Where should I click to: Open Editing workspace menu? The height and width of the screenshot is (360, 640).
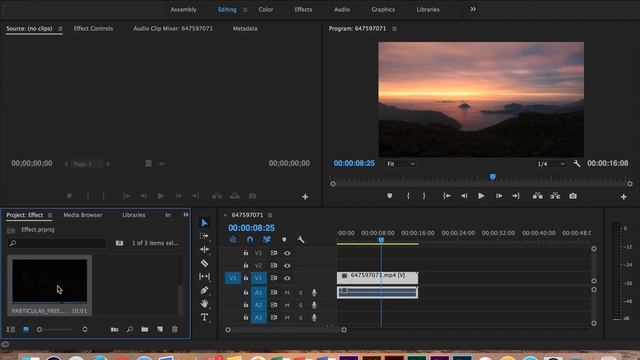coord(245,10)
